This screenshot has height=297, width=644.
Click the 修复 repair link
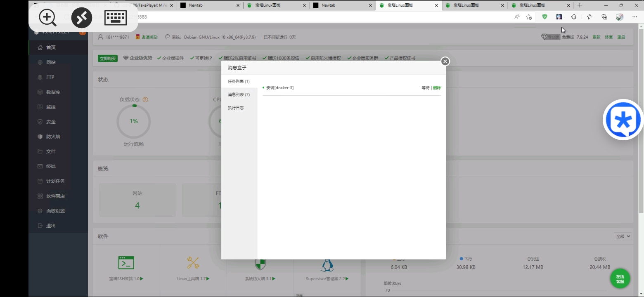pyautogui.click(x=609, y=37)
